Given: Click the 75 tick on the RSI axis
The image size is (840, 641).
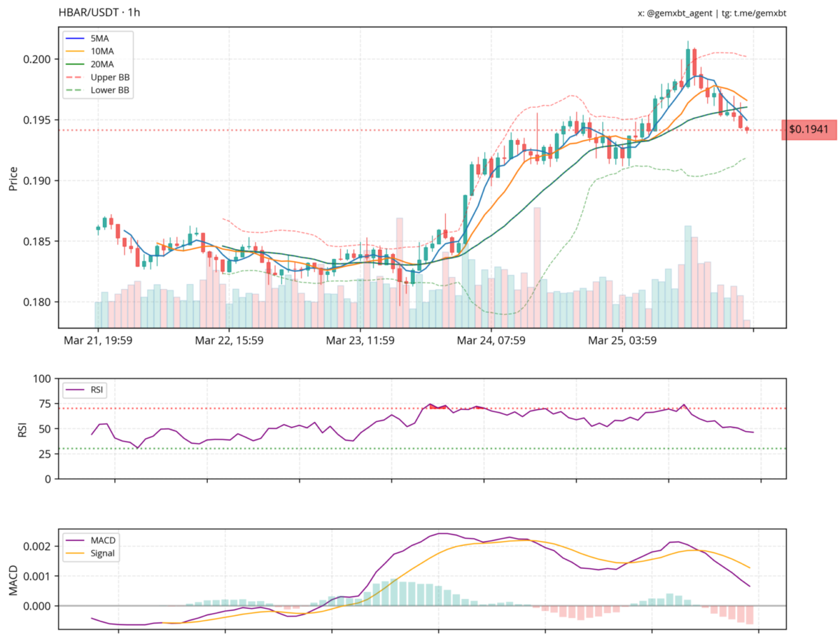Looking at the screenshot, I should click(43, 404).
